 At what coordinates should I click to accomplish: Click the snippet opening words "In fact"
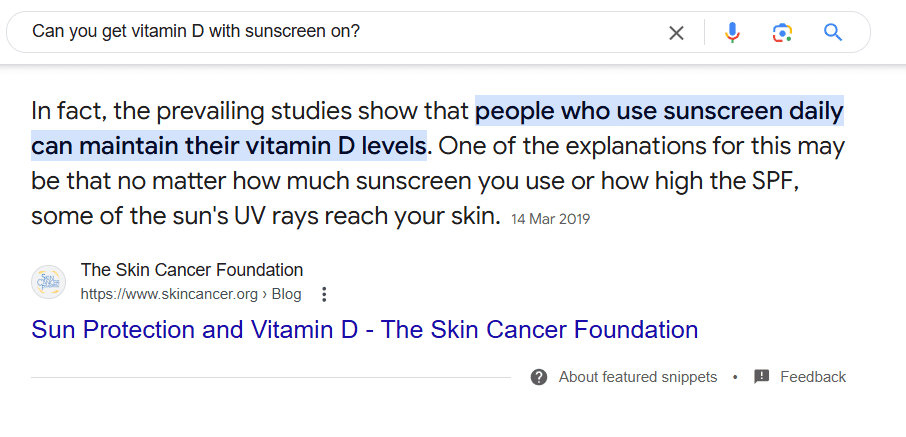[72, 109]
